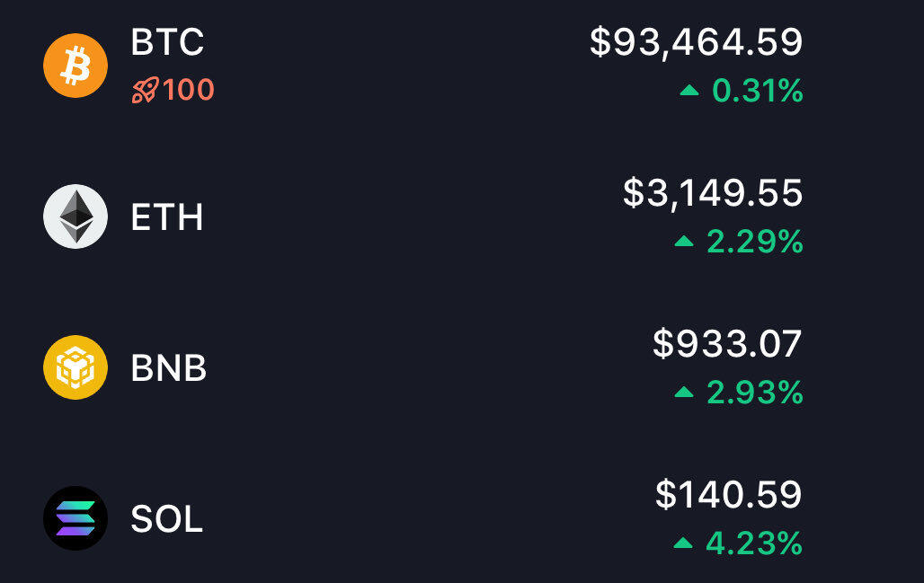Click the red rocket icon under BTC

point(145,91)
